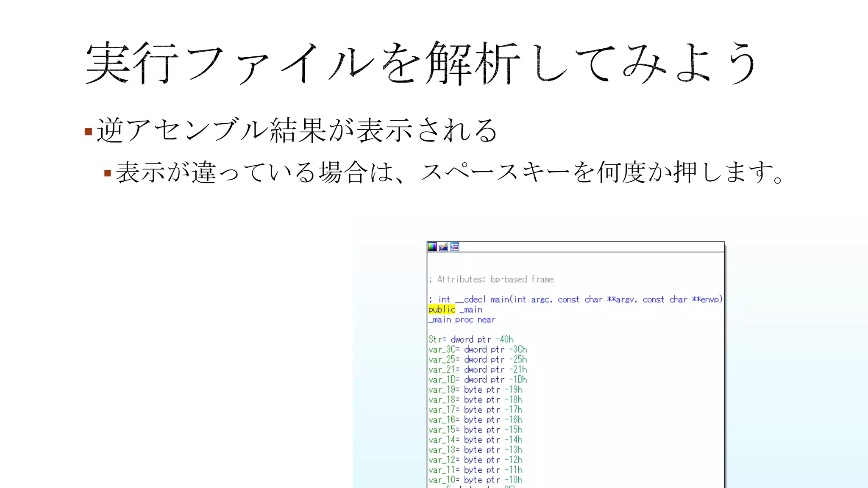
Task: Select 'var_10= byte ptr -10h' line
Action: [476, 480]
